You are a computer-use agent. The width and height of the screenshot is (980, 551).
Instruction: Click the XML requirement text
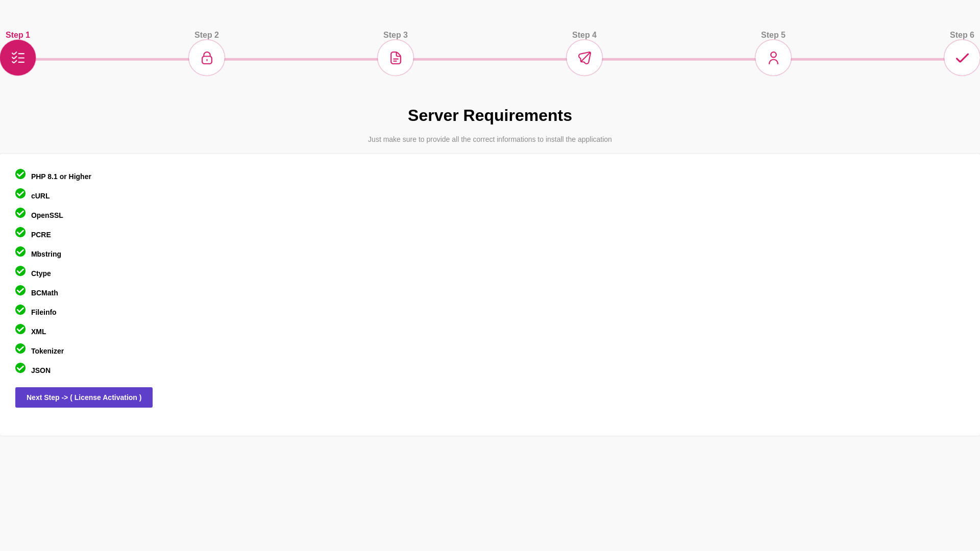(x=38, y=332)
